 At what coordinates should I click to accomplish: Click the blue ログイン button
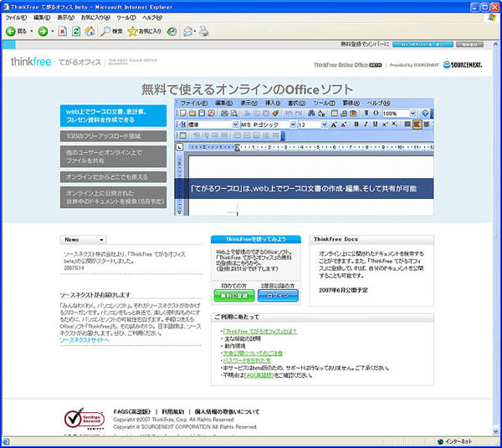pos(278,296)
